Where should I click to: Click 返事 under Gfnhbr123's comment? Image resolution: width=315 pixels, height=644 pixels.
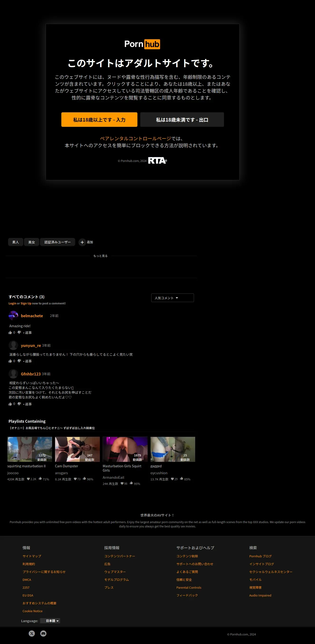[28, 404]
